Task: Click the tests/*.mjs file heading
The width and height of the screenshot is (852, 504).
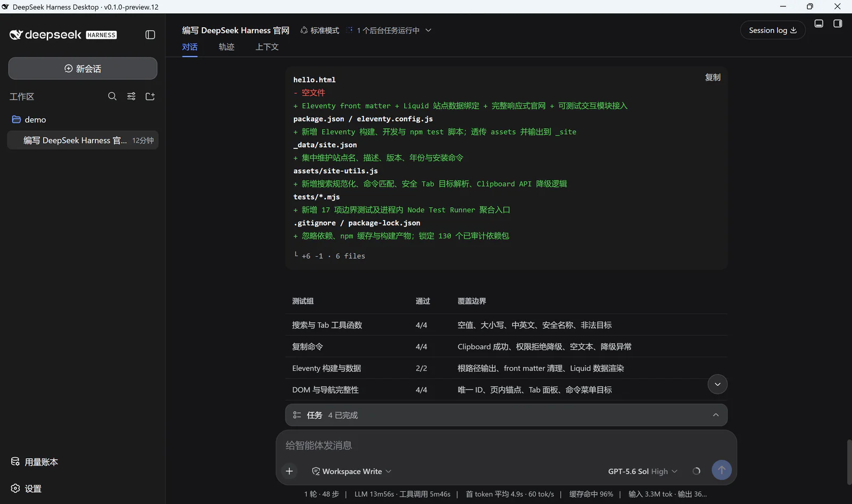Action: pos(316,197)
